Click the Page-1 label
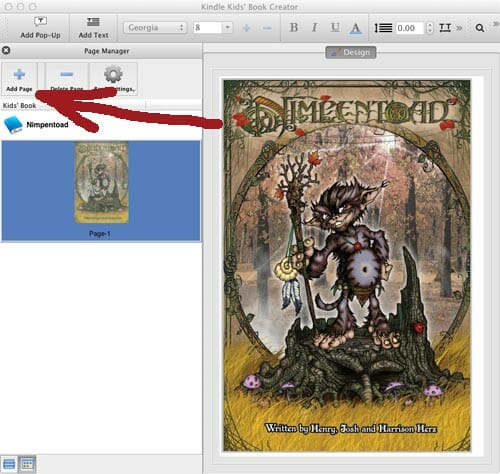Screen dimensions: 500x474 (x=100, y=234)
